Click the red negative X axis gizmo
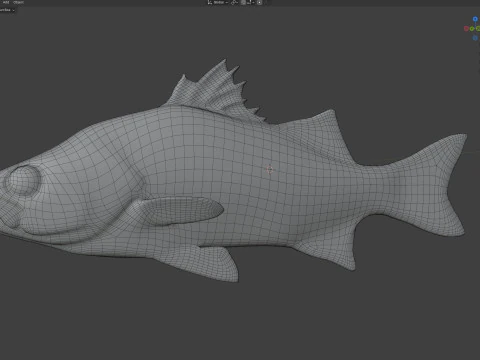 466,29
